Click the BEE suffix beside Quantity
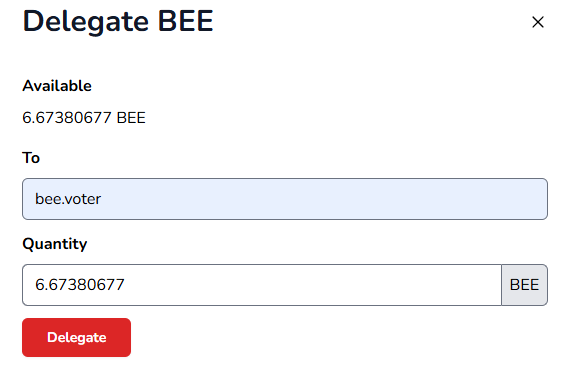This screenshot has height=379, width=570. click(x=524, y=285)
